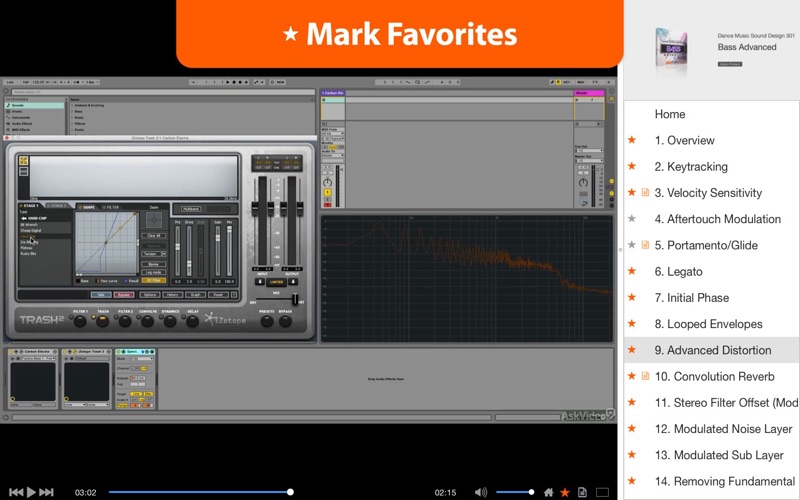Click the Ableton browser search field

pyautogui.click(x=163, y=92)
